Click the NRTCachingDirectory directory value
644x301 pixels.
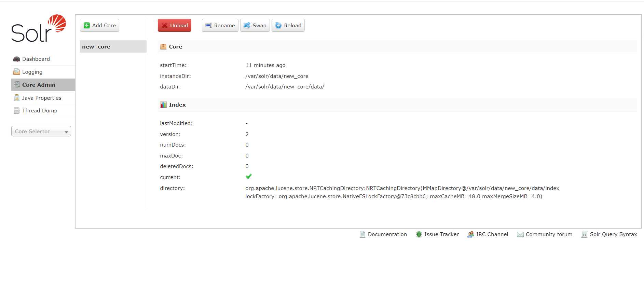[402, 188]
